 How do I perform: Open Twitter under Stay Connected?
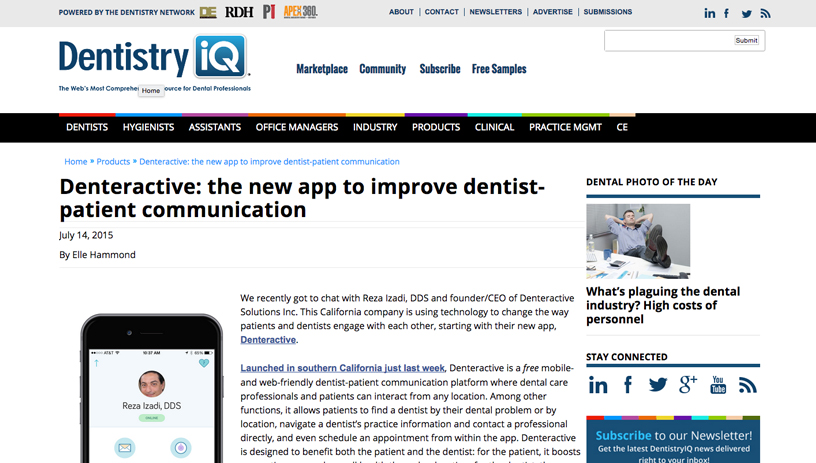tap(658, 385)
